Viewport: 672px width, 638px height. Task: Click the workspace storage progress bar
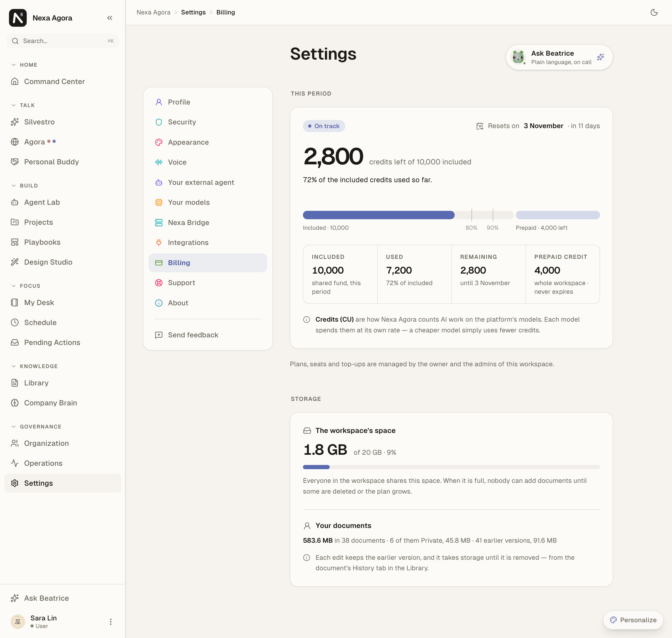(451, 467)
